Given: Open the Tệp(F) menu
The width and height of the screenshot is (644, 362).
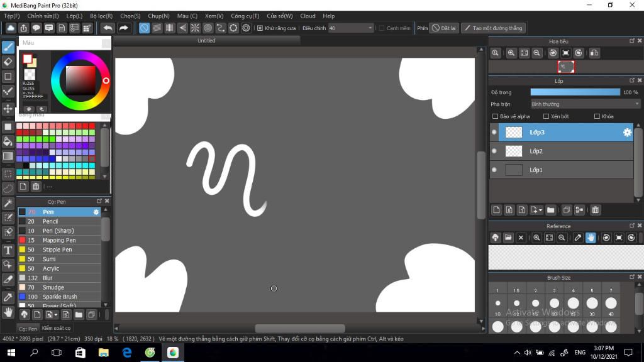Looking at the screenshot, I should (11, 16).
